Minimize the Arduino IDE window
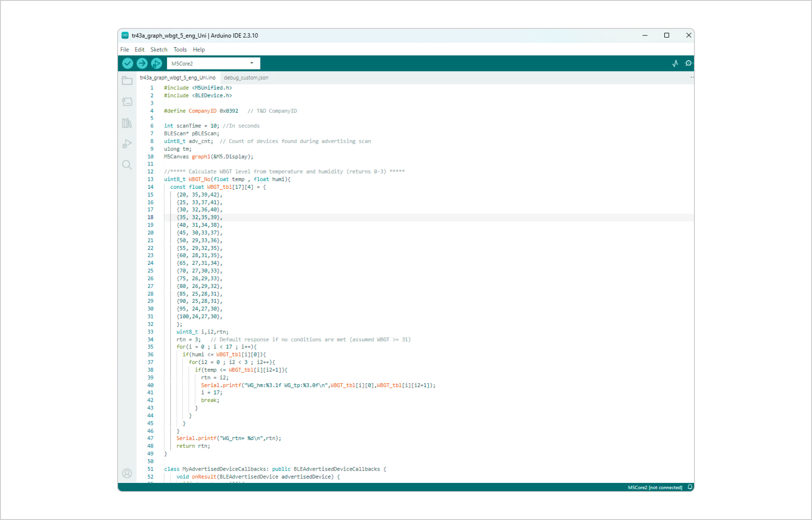This screenshot has width=812, height=520. (645, 35)
